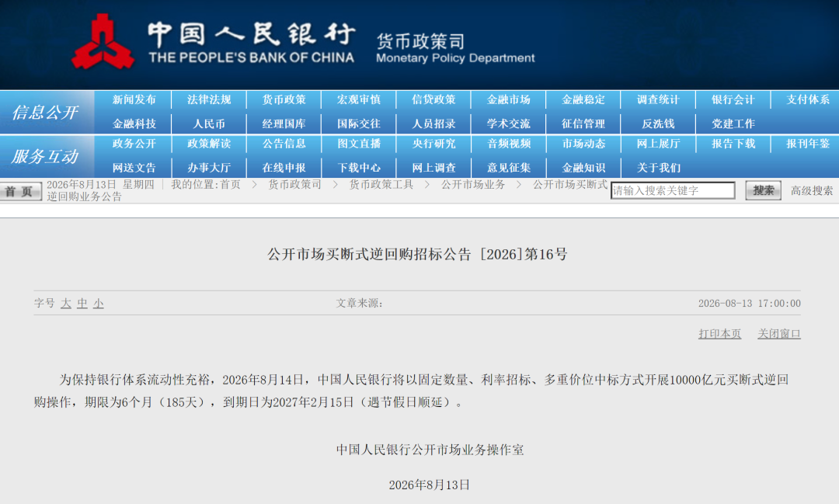This screenshot has height=504, width=839.
Task: Click 关闭窗口 close window link
Action: point(779,334)
